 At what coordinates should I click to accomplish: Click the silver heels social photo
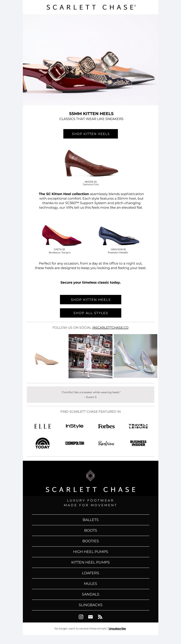coord(135,356)
